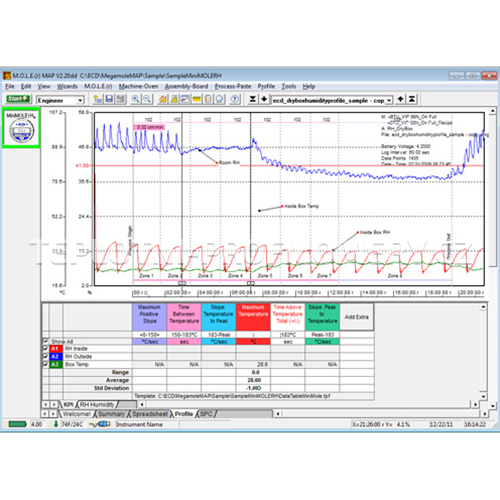500x500 pixels.
Task: Toggle the Show All checkbox
Action: 46,341
